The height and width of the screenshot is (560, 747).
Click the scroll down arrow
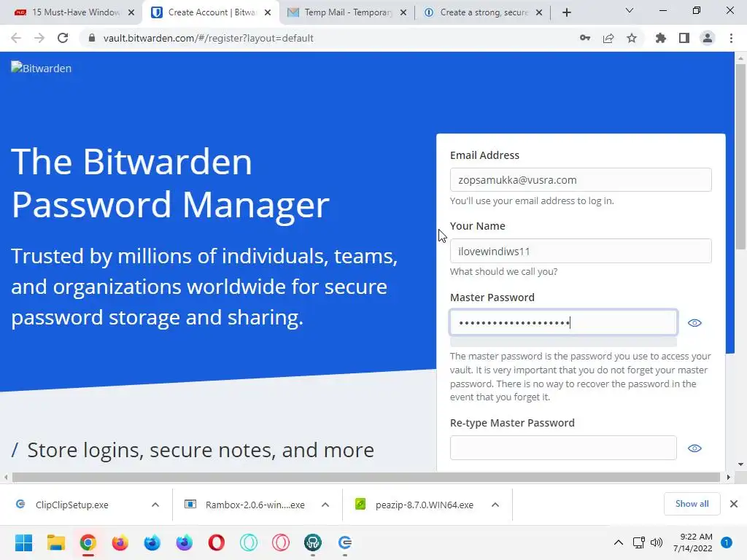pyautogui.click(x=740, y=464)
